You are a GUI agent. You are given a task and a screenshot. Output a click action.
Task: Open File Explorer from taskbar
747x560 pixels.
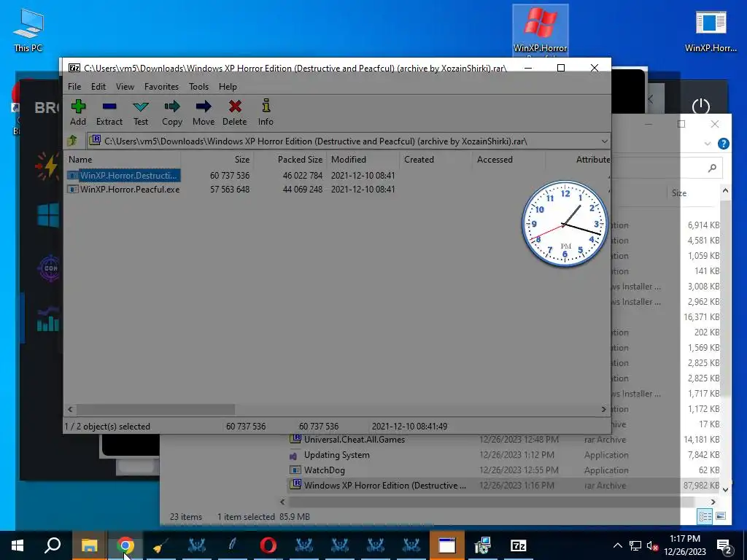coord(89,545)
